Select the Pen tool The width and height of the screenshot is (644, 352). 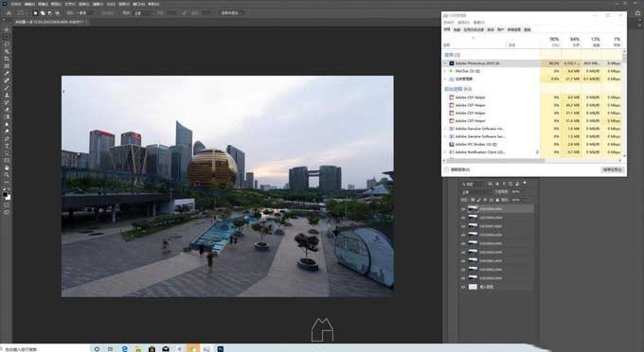7,138
